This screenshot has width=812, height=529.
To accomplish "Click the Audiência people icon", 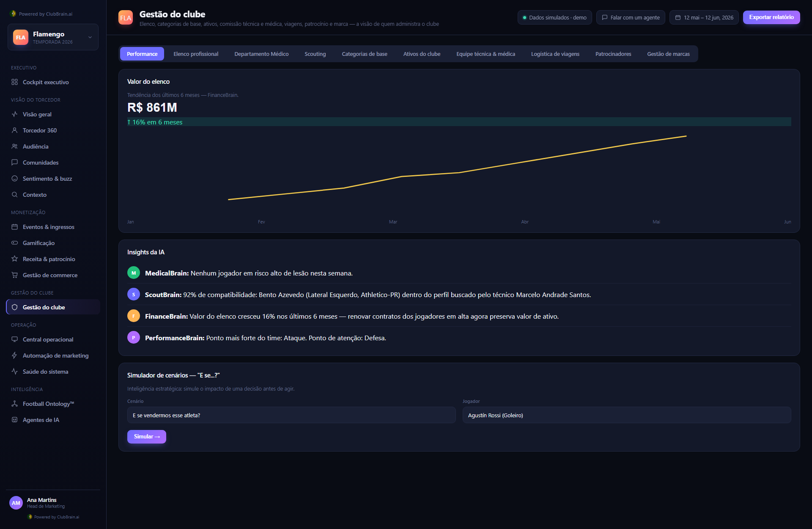I will (x=14, y=146).
